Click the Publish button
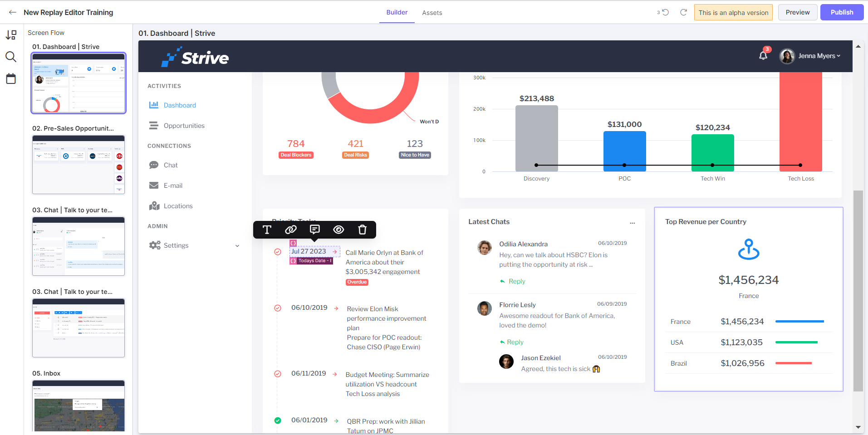The image size is (868, 435). pyautogui.click(x=842, y=12)
